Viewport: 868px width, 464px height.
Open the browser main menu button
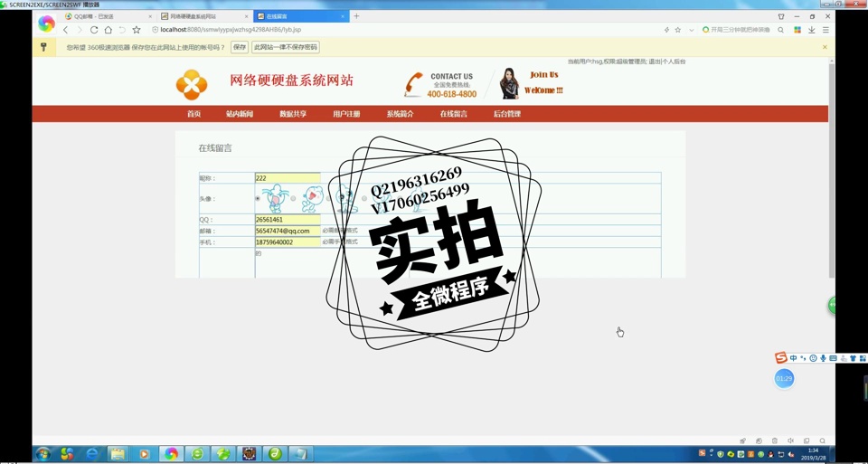click(826, 30)
